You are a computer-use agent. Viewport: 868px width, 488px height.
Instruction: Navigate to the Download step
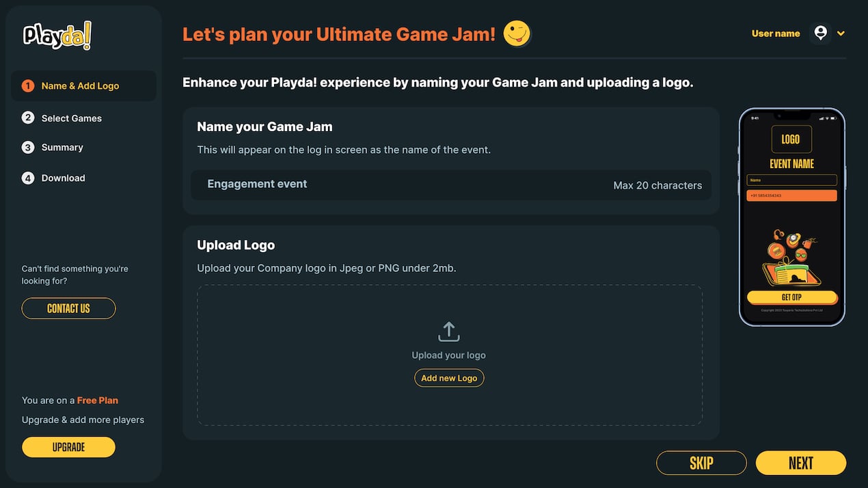[63, 178]
